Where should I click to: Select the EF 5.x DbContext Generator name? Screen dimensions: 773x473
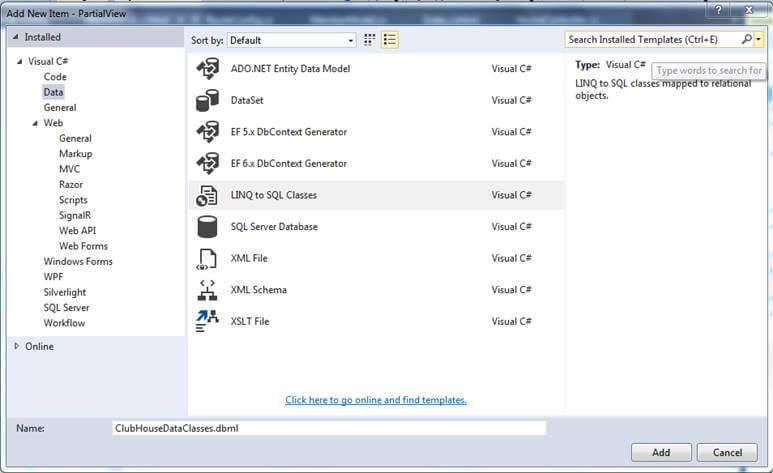click(288, 132)
